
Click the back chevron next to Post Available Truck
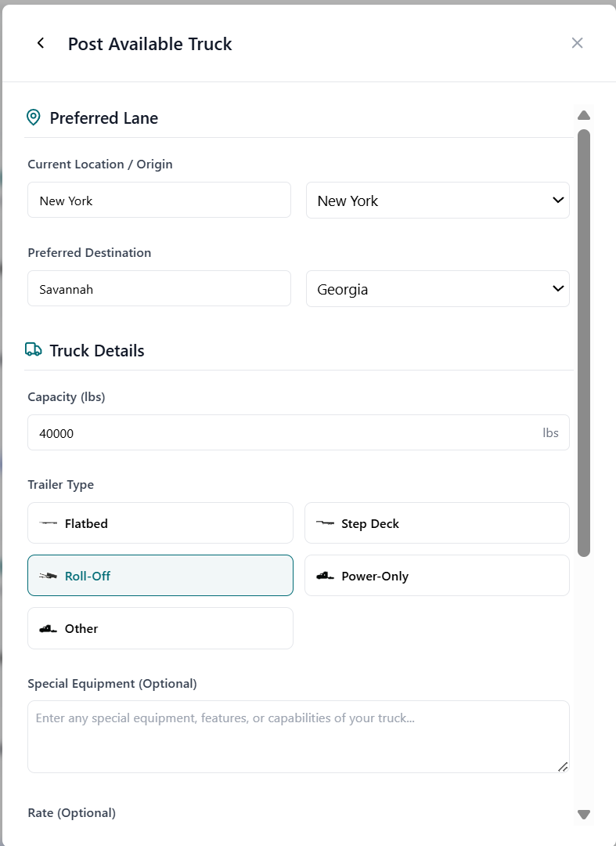tap(40, 43)
